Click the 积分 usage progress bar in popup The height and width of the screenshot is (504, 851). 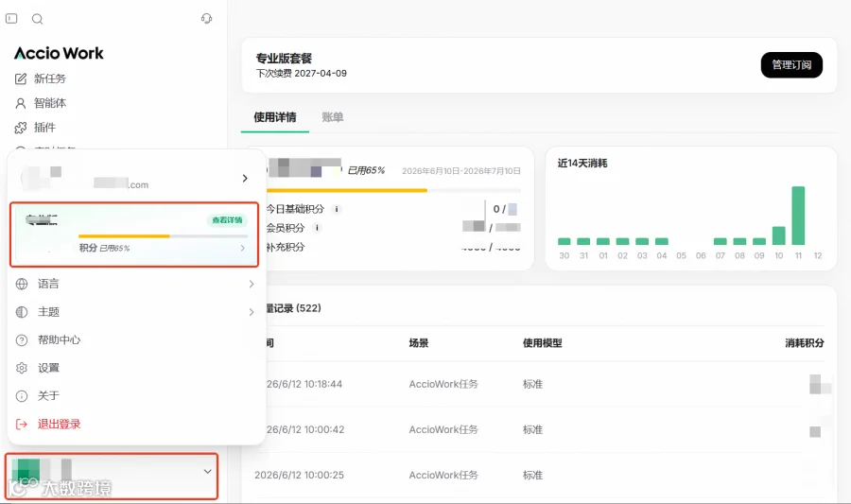click(x=163, y=236)
